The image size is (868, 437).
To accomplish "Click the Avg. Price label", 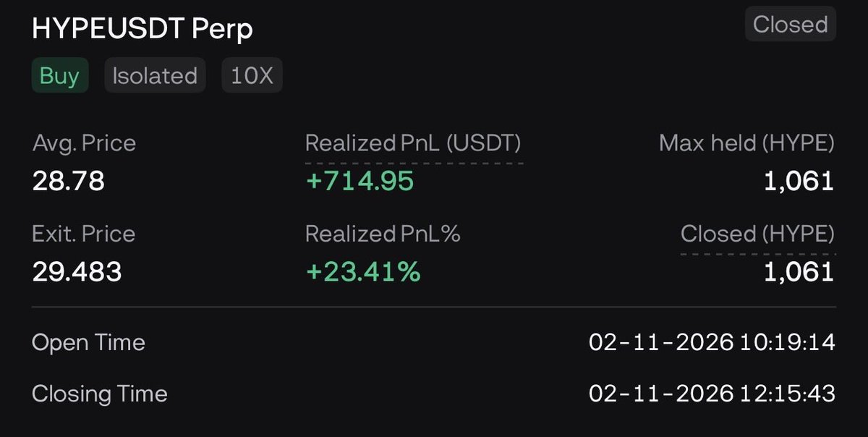I will pyautogui.click(x=84, y=143).
